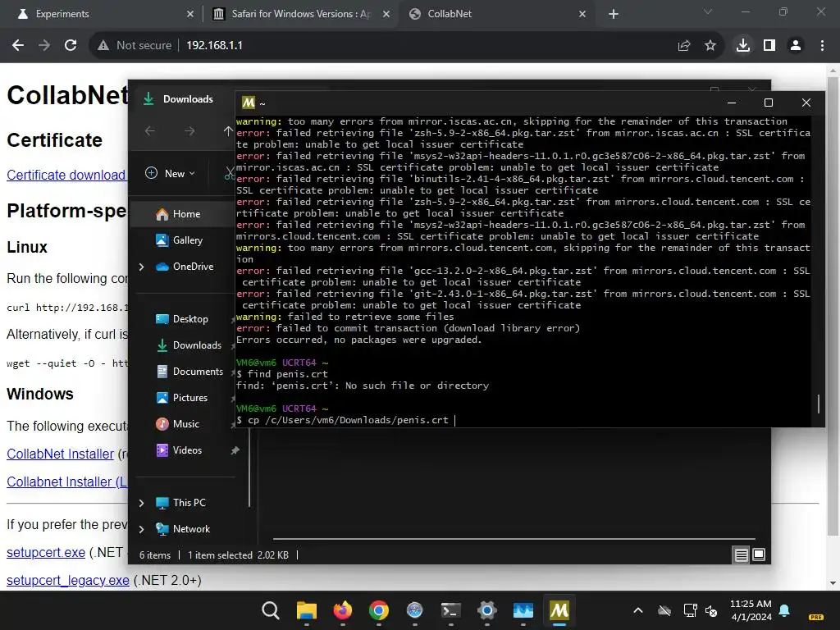840x630 pixels.
Task: Open clock and date 11:25 AM
Action: (751, 610)
